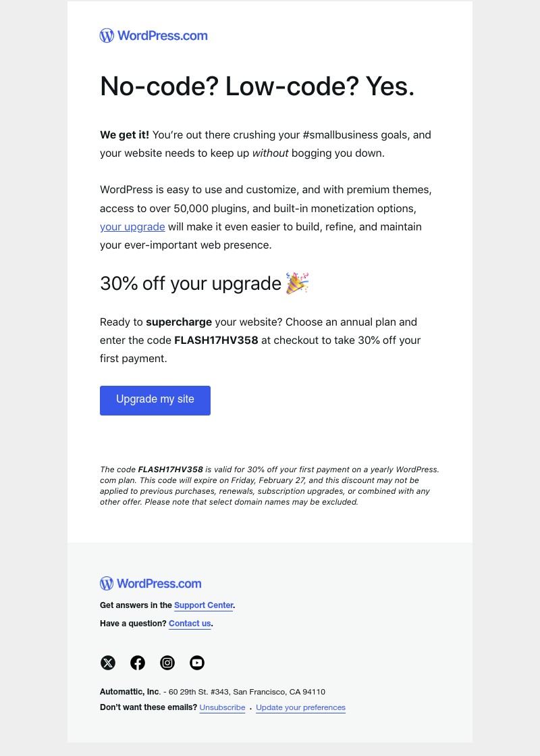Click the Contact us link
The width and height of the screenshot is (540, 756).
[189, 623]
